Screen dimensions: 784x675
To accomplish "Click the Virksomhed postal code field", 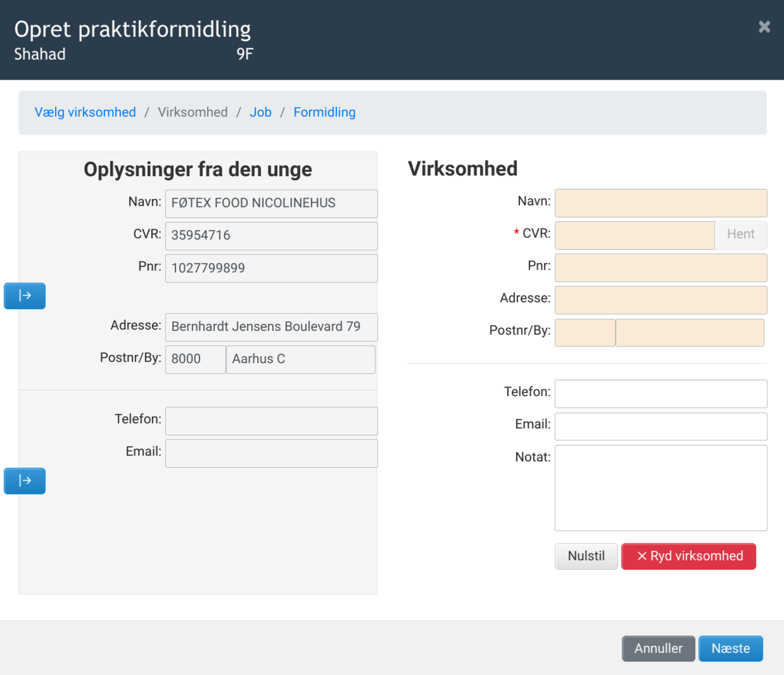I will coord(584,333).
